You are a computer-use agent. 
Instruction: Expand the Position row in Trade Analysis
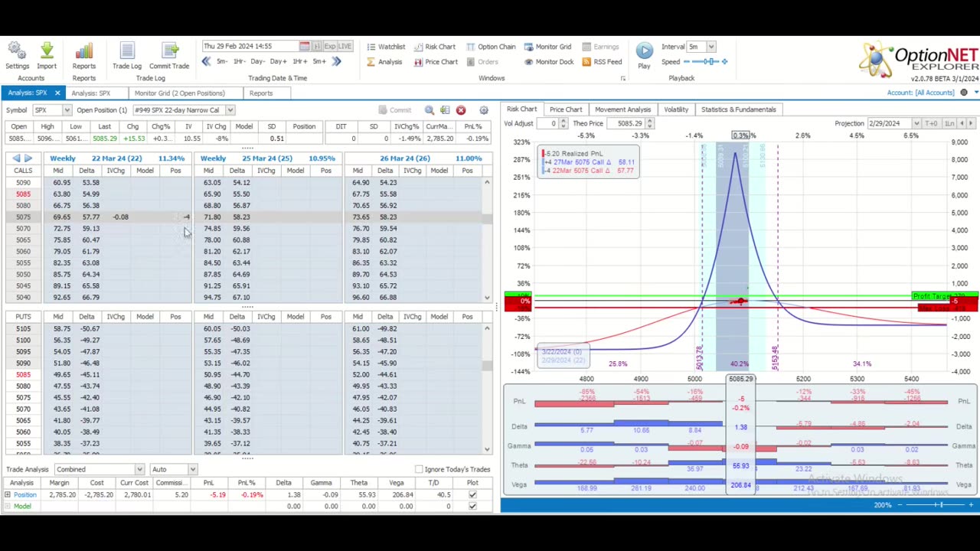(8, 495)
